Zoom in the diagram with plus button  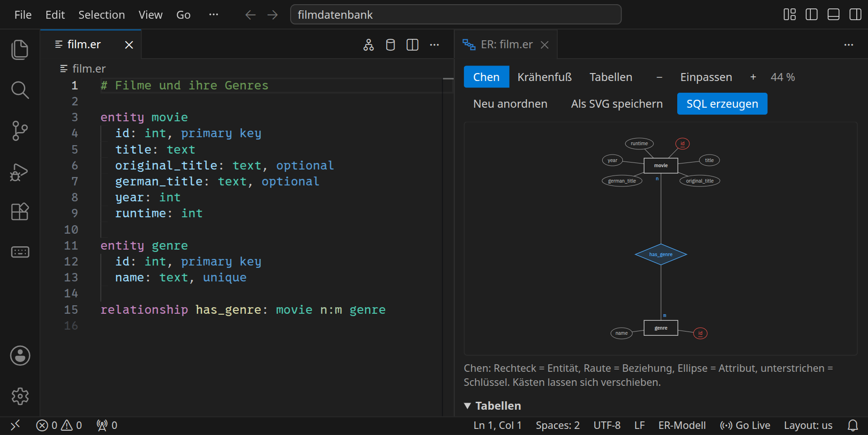pos(753,77)
